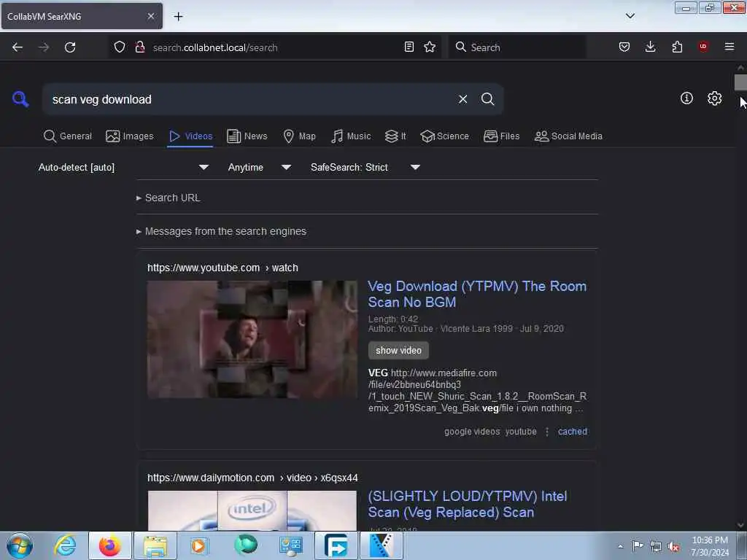
Task: Open the Pocket save icon
Action: (624, 47)
